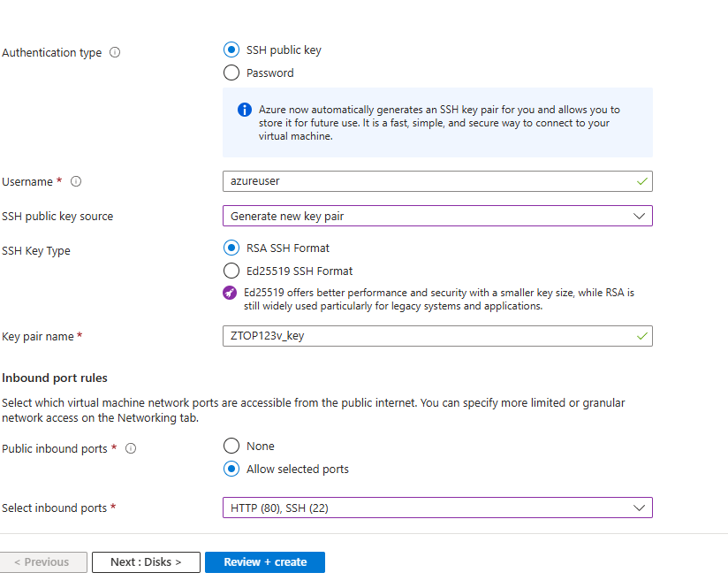The height and width of the screenshot is (588, 728).
Task: Set public inbound ports to None
Action: 231,447
